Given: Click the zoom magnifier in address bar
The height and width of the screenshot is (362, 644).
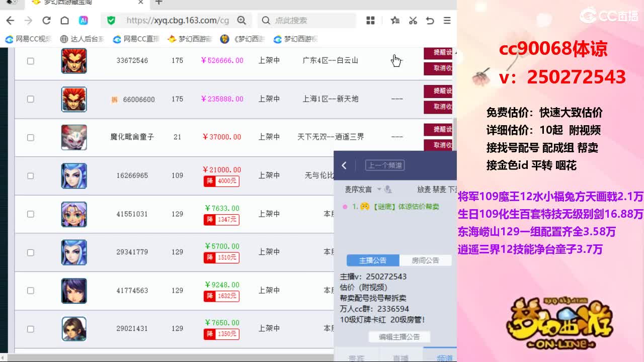Looking at the screenshot, I should [x=242, y=21].
